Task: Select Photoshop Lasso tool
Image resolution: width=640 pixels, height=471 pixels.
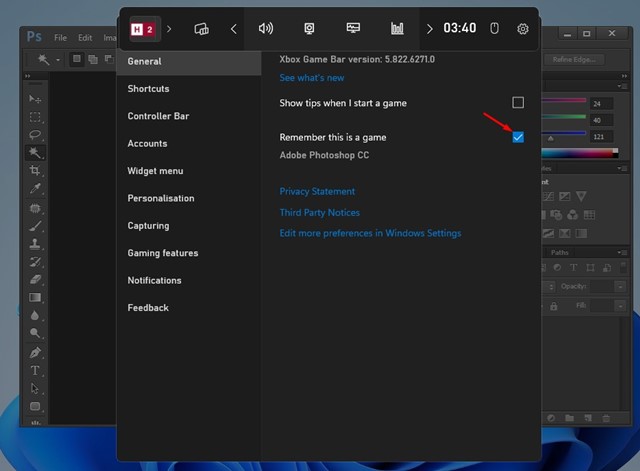Action: point(35,135)
